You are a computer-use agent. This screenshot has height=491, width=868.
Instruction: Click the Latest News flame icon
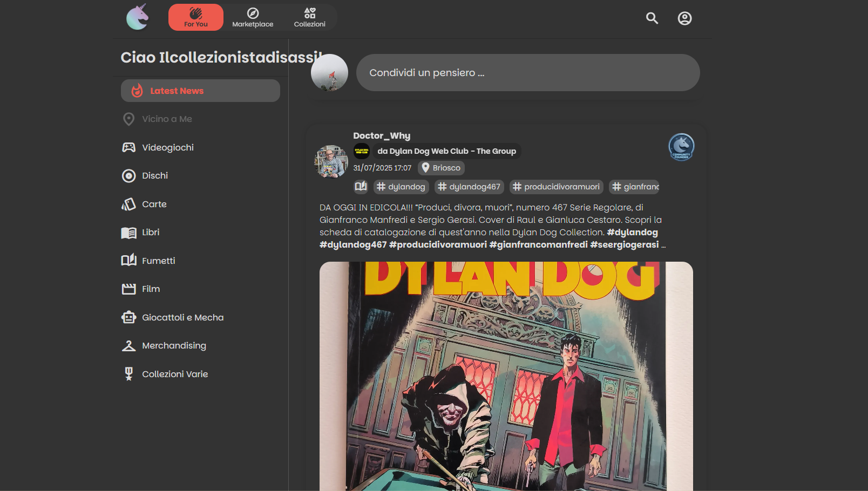(137, 91)
